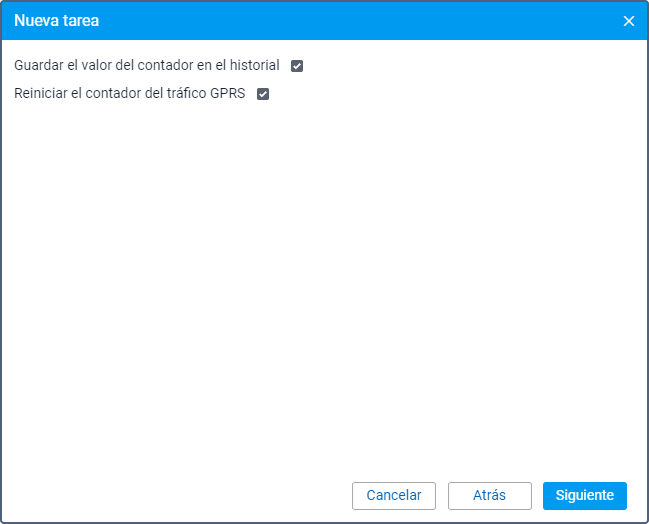This screenshot has width=649, height=524.
Task: Click the 'Nueva tarea' dialog title text
Action: point(56,21)
